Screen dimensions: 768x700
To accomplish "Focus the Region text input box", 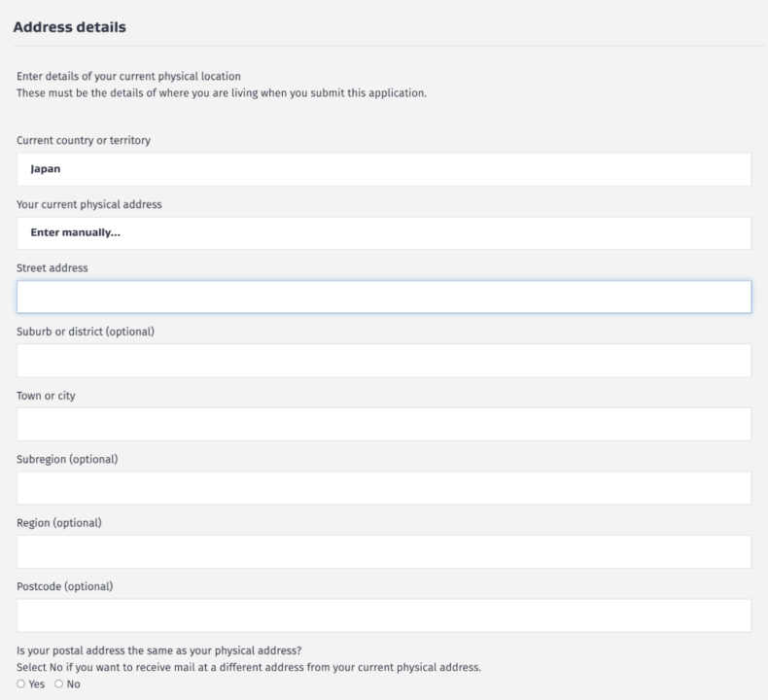I will tap(384, 551).
